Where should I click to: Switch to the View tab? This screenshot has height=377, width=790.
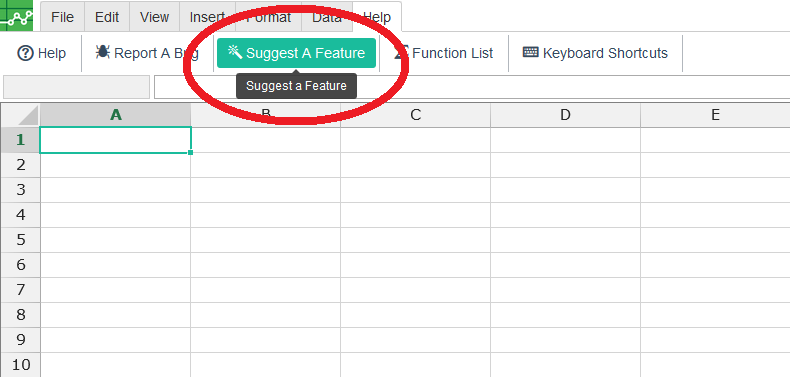point(154,17)
